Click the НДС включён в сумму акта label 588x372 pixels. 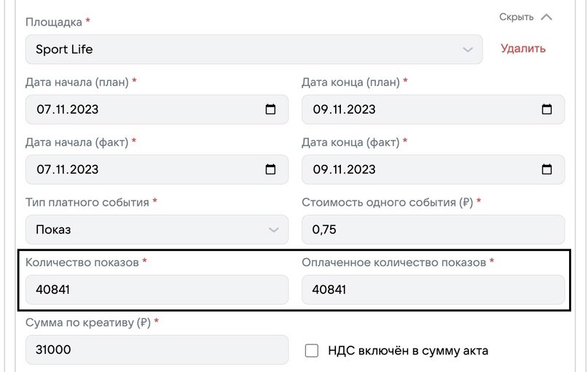click(407, 351)
